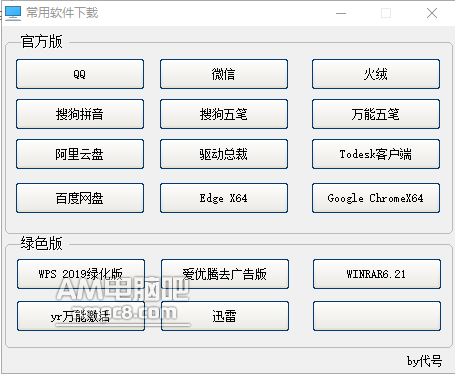The height and width of the screenshot is (377, 455).
Task: Click the 官方版 group label
Action: tap(42, 42)
